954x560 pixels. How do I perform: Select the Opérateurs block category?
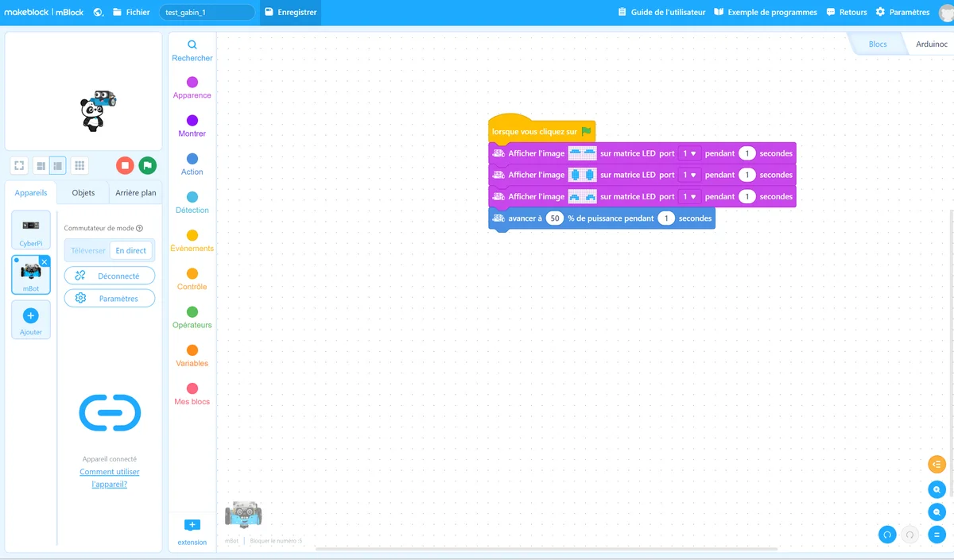coord(192,318)
